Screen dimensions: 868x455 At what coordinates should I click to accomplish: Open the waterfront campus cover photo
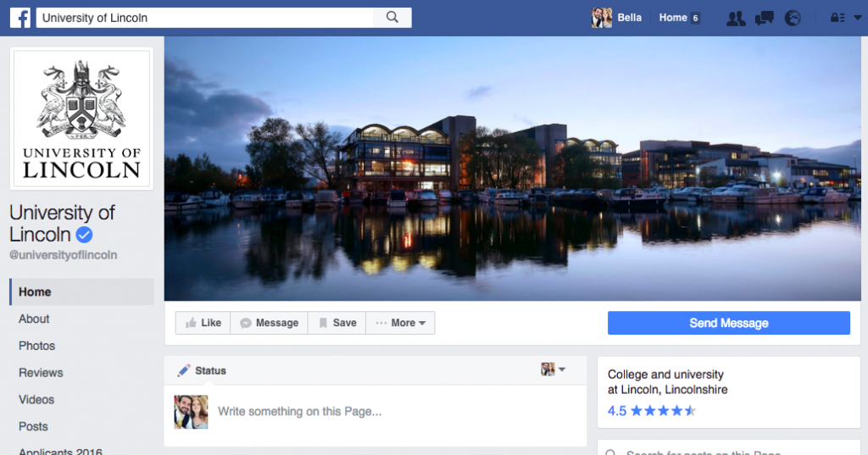click(x=513, y=169)
